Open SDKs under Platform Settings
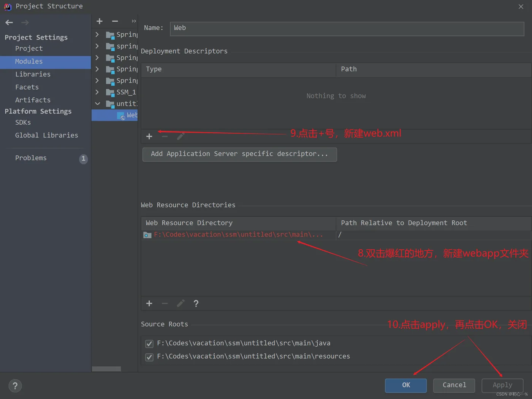Viewport: 532px width, 399px height. (23, 122)
